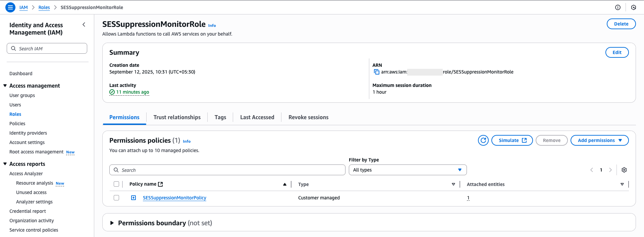Image resolution: width=644 pixels, height=237 pixels.
Task: Open Analyzer settings nav item
Action: 34,202
